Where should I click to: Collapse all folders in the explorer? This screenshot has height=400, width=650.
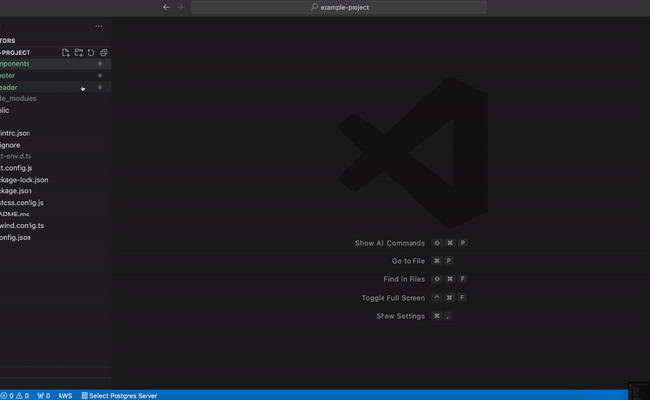[x=104, y=53]
